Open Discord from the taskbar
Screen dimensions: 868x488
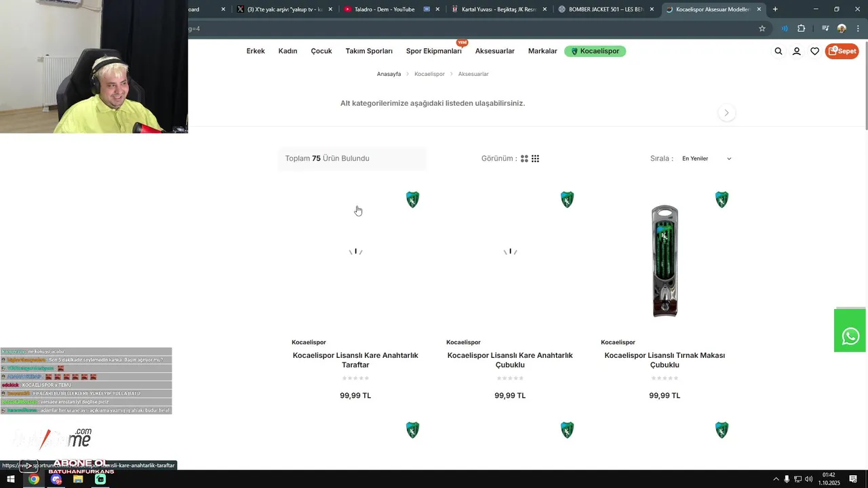pos(56,479)
